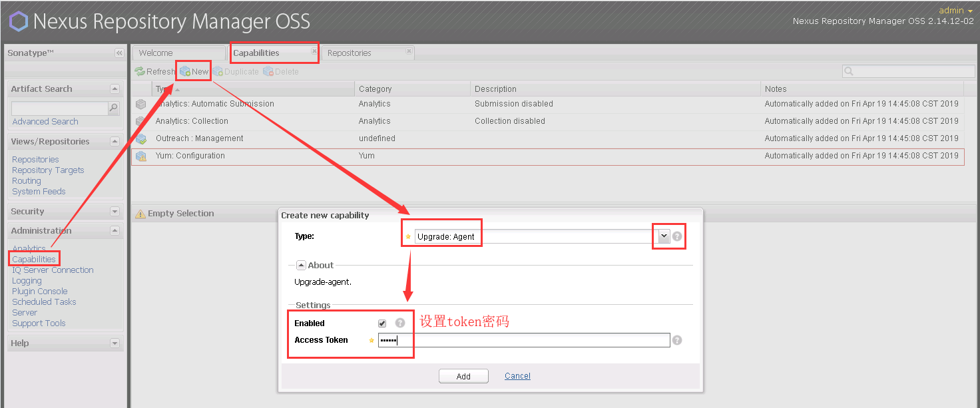Open Repositories in sidebar
Screen dimensions: 980x408
[x=35, y=160]
